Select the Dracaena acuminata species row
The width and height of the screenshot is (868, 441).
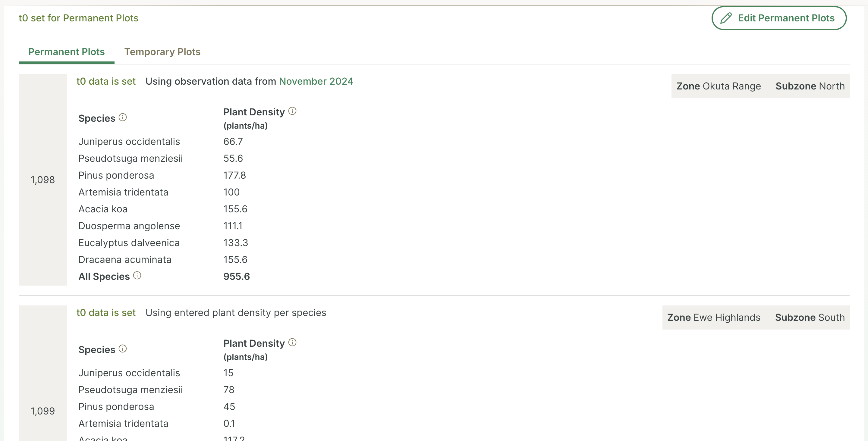(125, 260)
